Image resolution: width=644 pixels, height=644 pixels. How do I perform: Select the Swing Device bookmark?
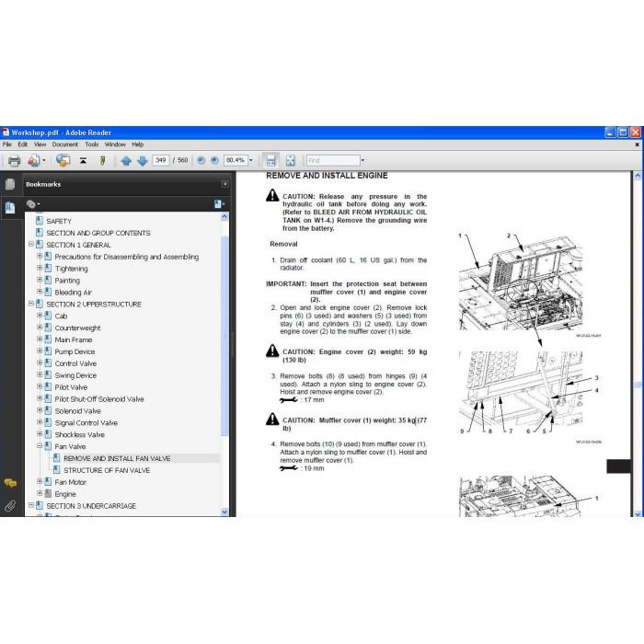[x=75, y=375]
